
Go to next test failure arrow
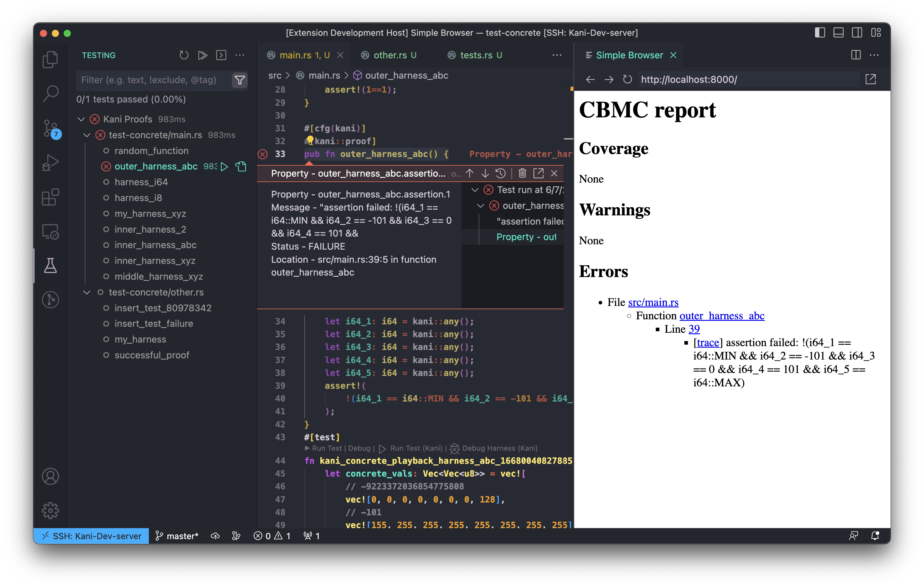(x=485, y=173)
